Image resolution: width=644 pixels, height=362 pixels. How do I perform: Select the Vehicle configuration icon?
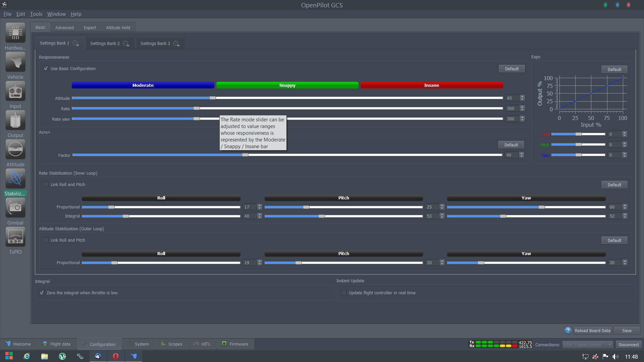click(x=15, y=62)
